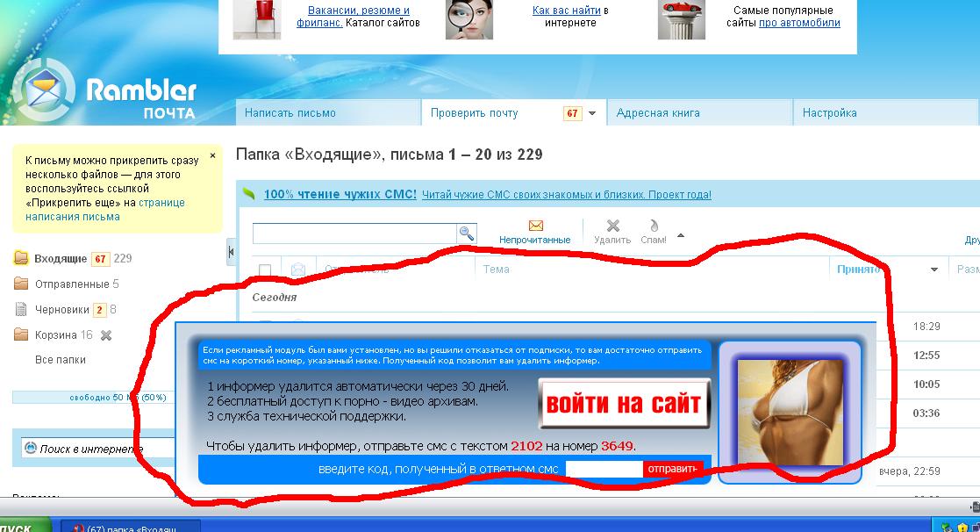The image size is (980, 532).
Task: Show unread messages via Непрочитанные envelope icon
Action: (535, 226)
